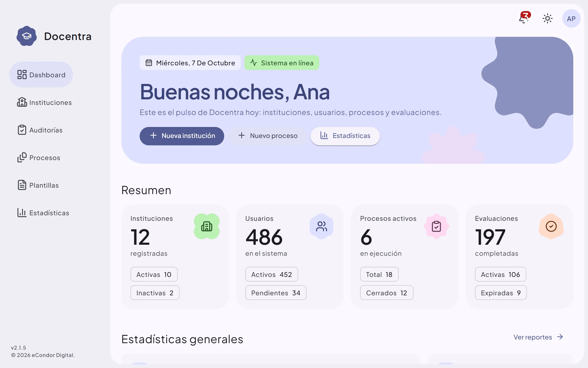Click the 12 registradas institutions count
The height and width of the screenshot is (368, 588).
click(x=140, y=237)
